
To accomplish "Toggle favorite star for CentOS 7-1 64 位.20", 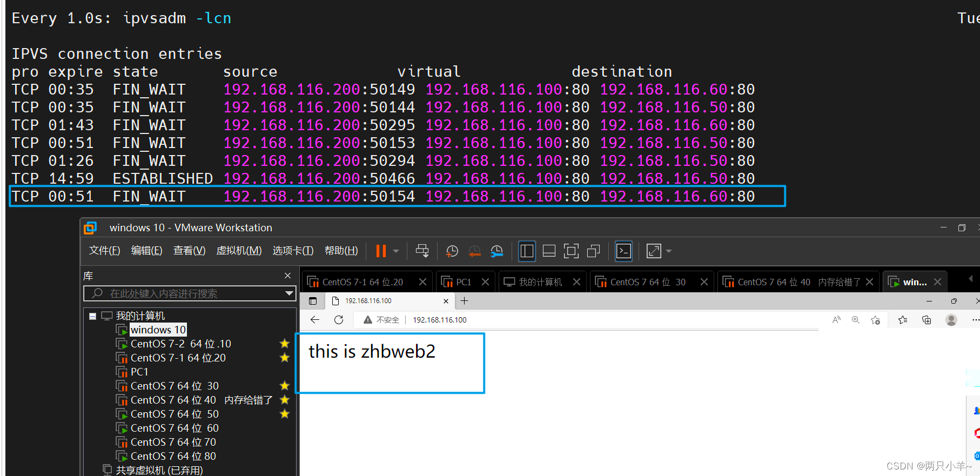I will (x=285, y=358).
